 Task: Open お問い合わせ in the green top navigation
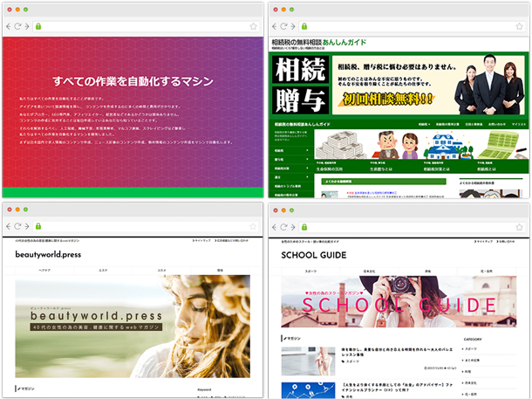point(497,124)
